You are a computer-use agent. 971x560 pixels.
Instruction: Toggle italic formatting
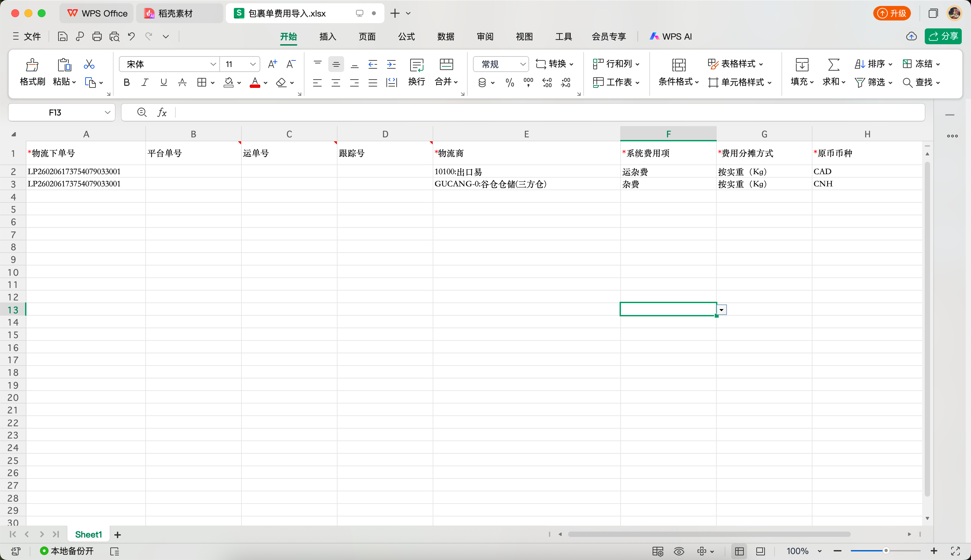(145, 83)
